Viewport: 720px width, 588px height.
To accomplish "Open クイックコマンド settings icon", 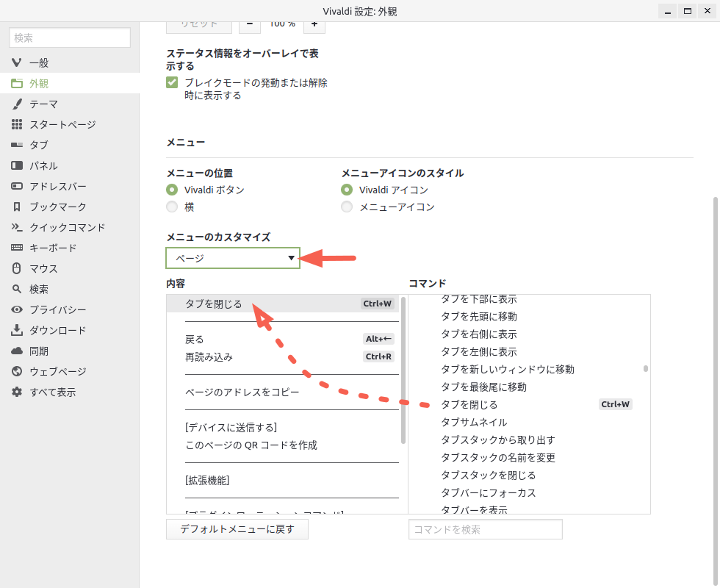I will [16, 227].
